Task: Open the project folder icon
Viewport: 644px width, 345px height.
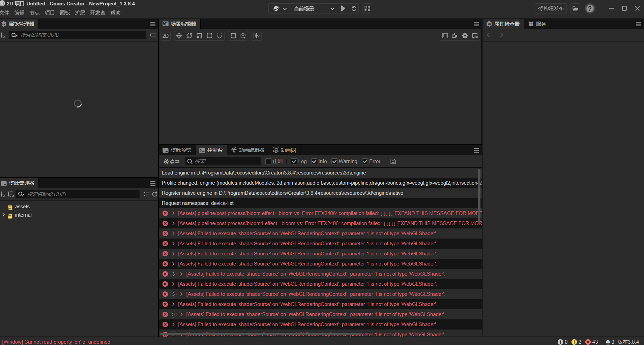Action: pyautogui.click(x=576, y=8)
